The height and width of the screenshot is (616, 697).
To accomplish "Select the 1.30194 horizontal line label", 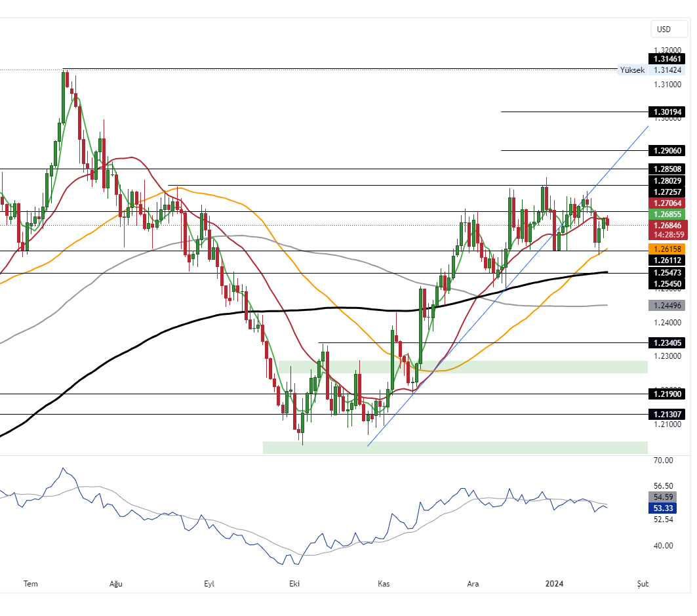I will click(667, 112).
